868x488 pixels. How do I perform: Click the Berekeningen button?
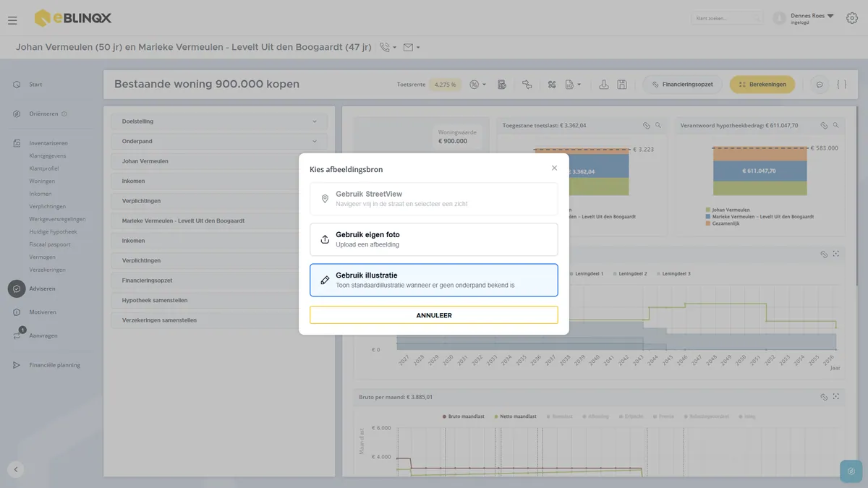(762, 85)
